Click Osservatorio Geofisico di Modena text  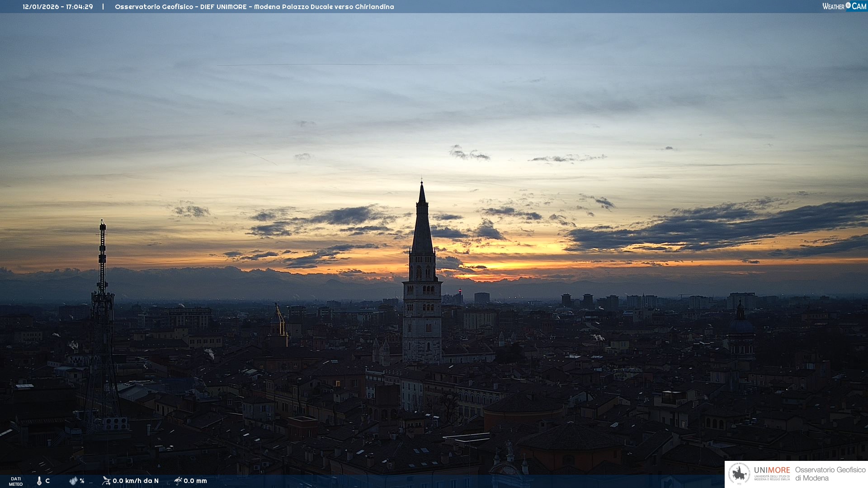pyautogui.click(x=830, y=474)
